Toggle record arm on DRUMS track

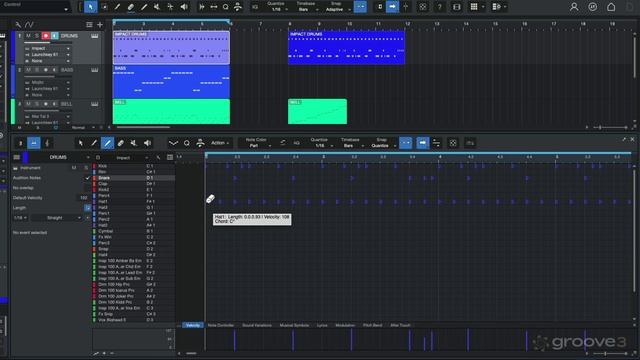(x=46, y=36)
